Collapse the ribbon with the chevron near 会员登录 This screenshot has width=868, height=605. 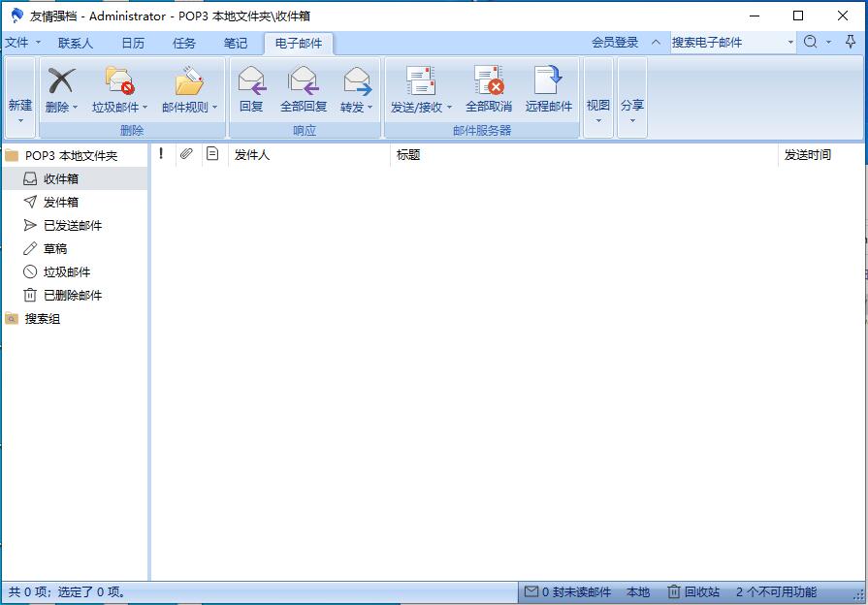tap(656, 43)
